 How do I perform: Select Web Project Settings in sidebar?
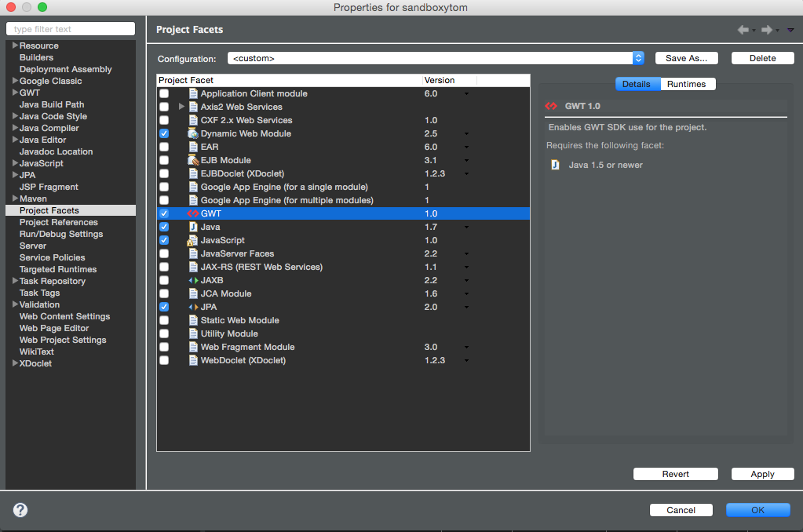tap(63, 340)
